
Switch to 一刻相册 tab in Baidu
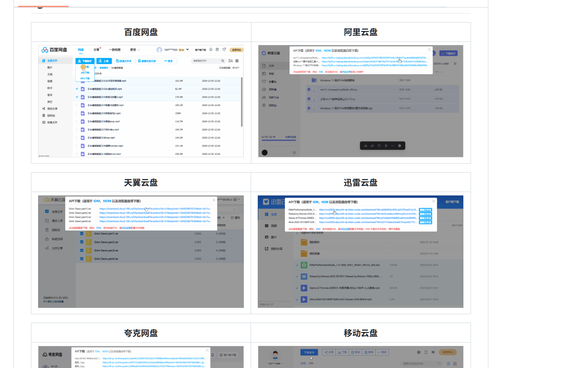click(x=114, y=50)
